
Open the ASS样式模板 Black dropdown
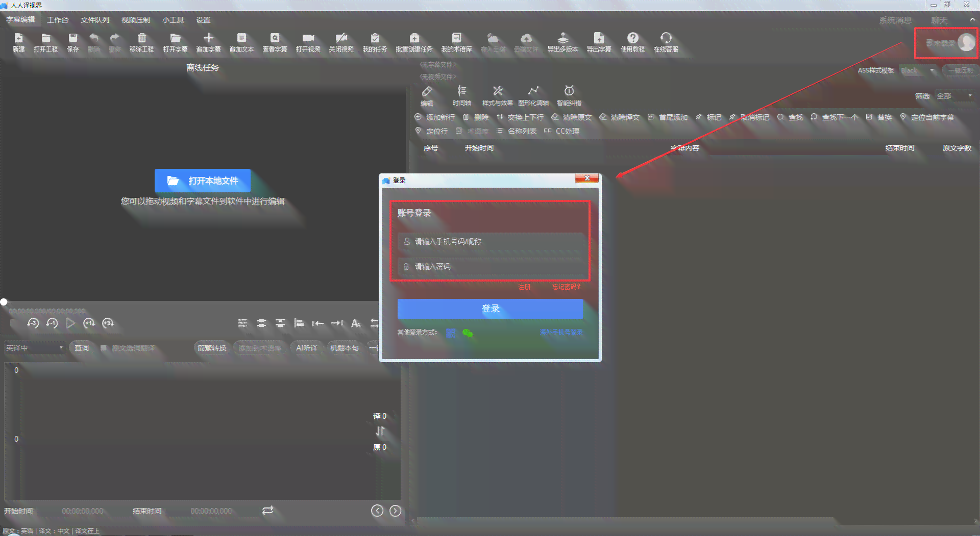918,70
